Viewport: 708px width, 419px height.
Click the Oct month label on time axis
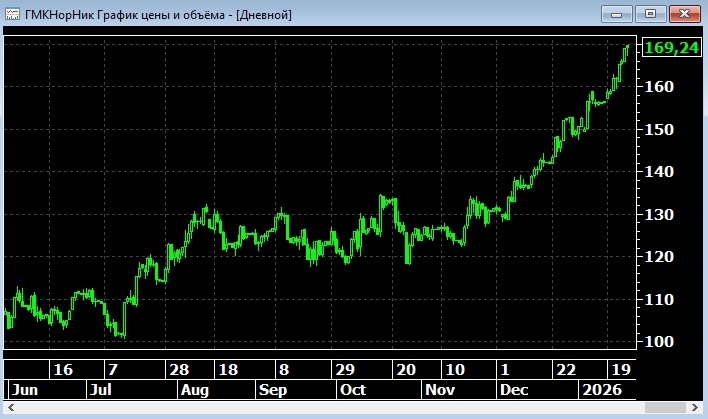tap(353, 390)
